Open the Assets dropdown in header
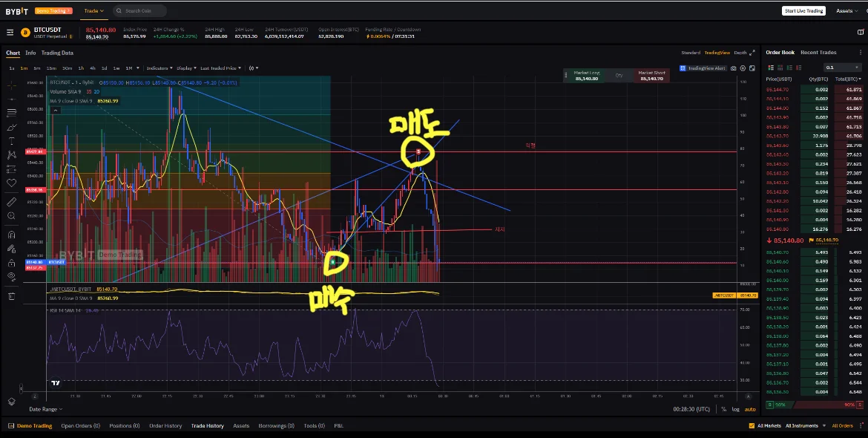This screenshot has width=868, height=438. click(847, 10)
